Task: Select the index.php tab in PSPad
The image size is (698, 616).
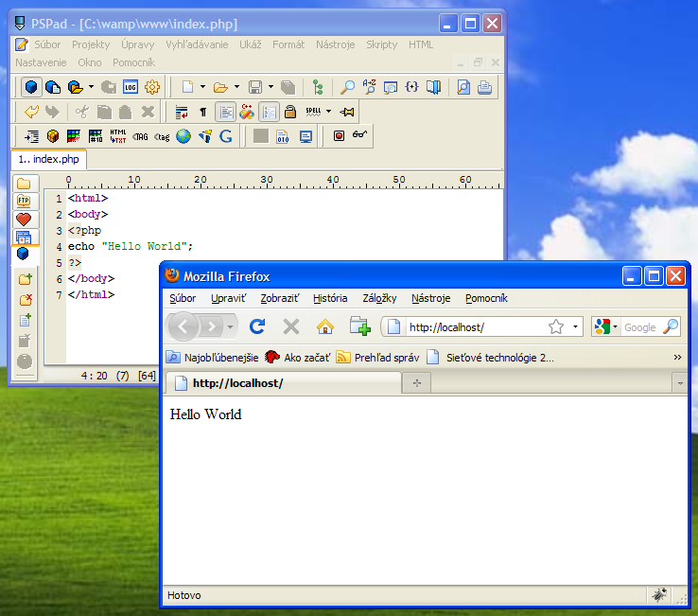Action: [48, 159]
